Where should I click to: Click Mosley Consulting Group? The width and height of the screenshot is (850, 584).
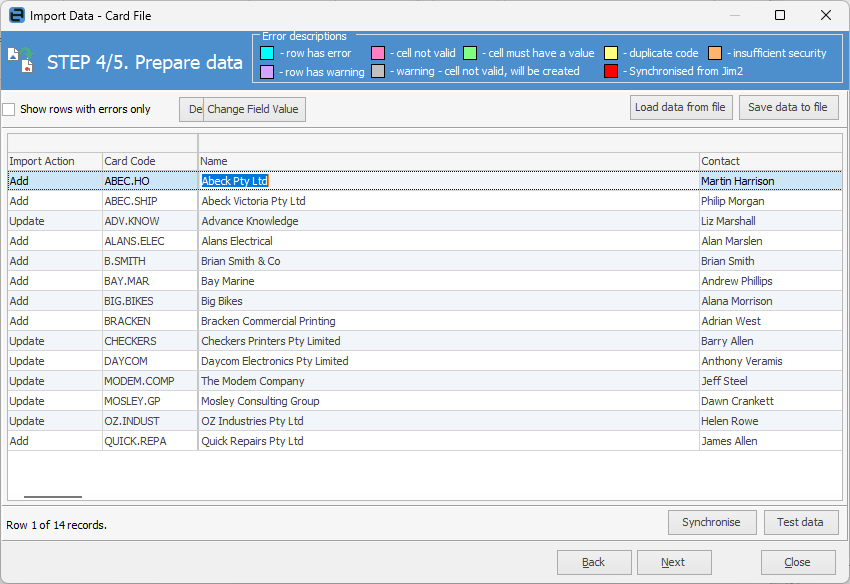pyautogui.click(x=449, y=402)
